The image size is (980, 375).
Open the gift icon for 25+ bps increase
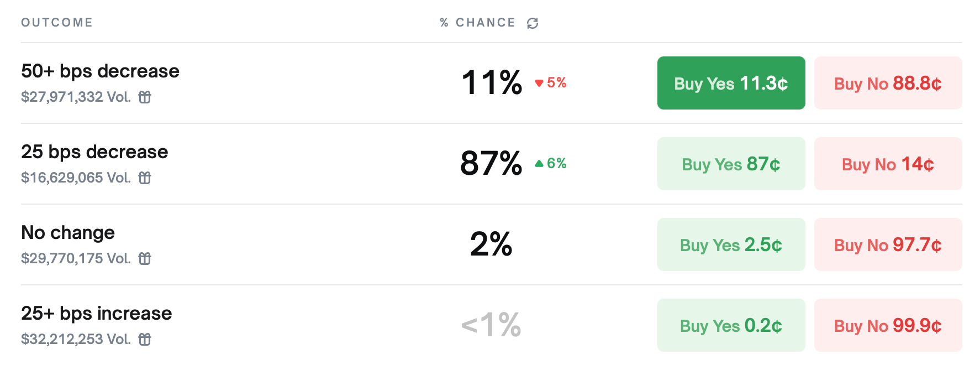click(x=145, y=340)
